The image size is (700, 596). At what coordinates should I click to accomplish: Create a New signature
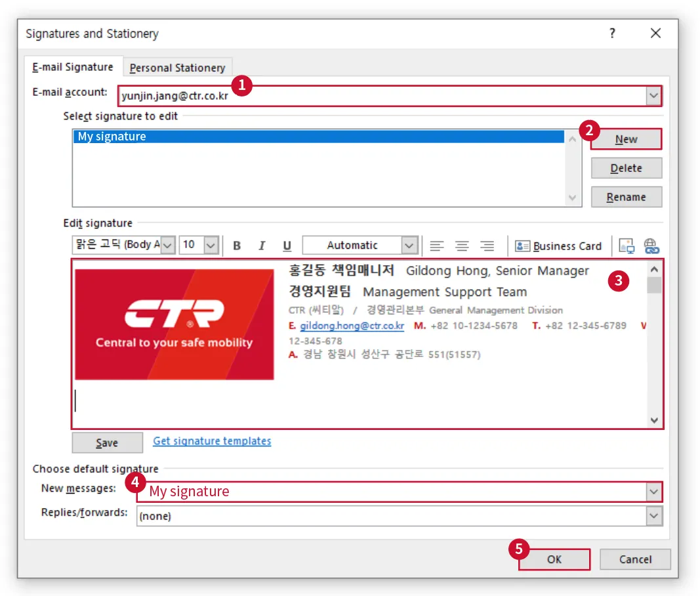(x=626, y=139)
